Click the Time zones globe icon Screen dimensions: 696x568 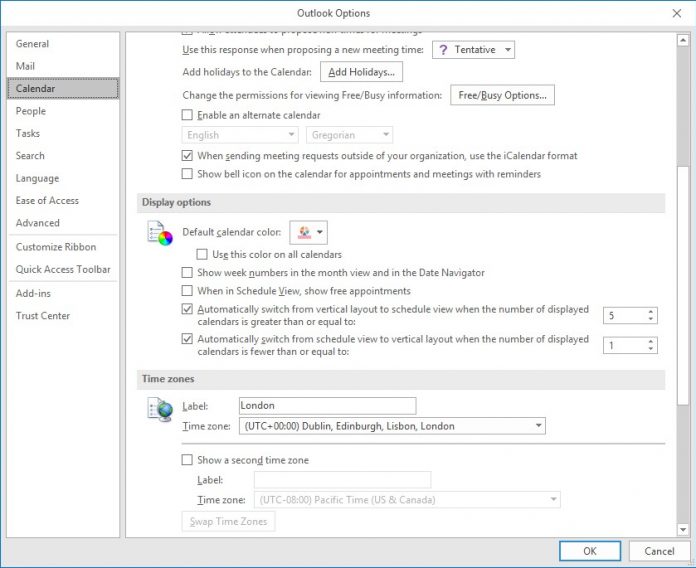(160, 409)
